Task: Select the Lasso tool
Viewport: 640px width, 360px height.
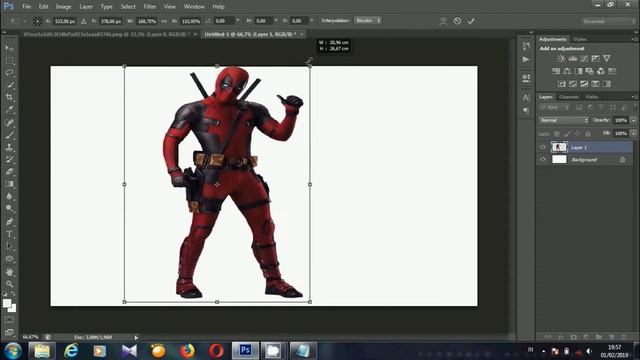Action: coord(9,73)
